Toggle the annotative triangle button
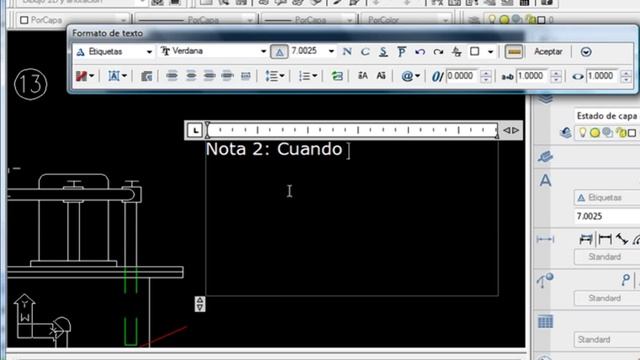 279,52
